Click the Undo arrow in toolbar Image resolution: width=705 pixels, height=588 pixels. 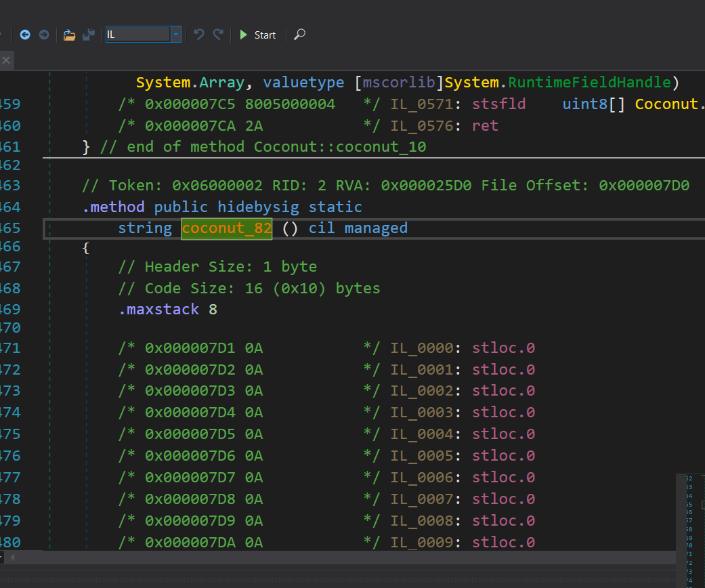[x=198, y=35]
